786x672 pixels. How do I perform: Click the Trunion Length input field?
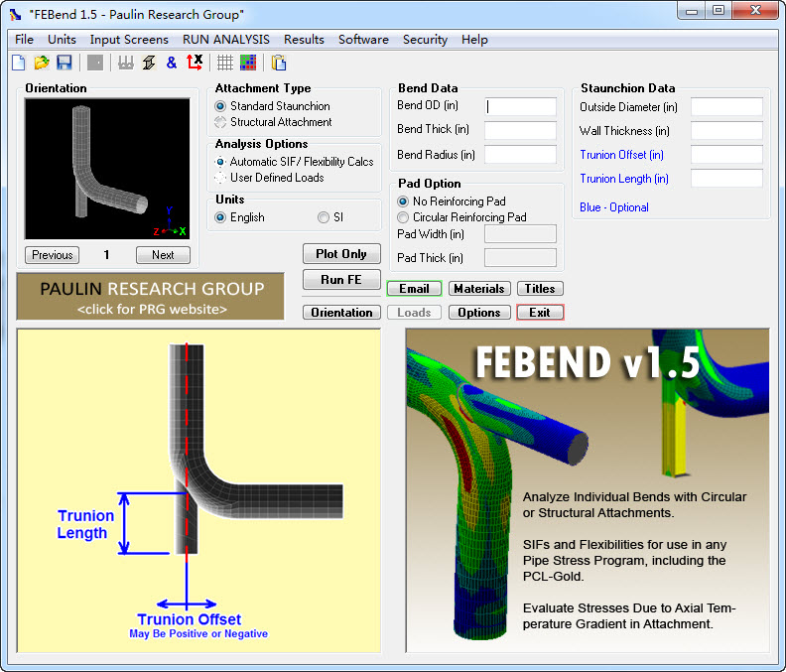click(x=726, y=179)
